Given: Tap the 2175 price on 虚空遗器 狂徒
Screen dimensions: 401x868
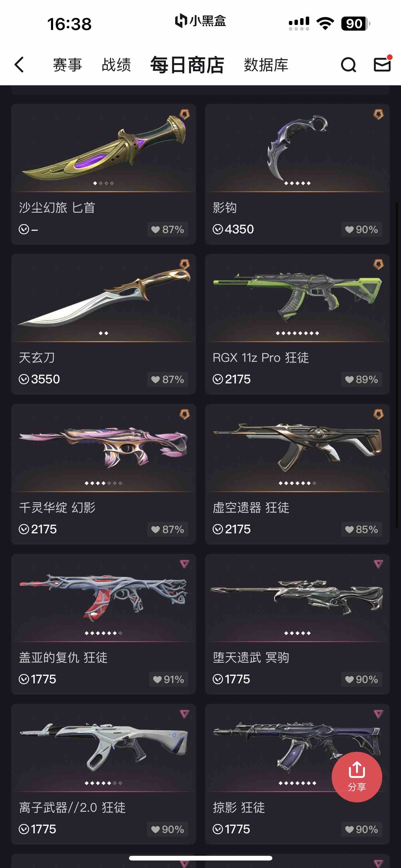Looking at the screenshot, I should pyautogui.click(x=238, y=529).
